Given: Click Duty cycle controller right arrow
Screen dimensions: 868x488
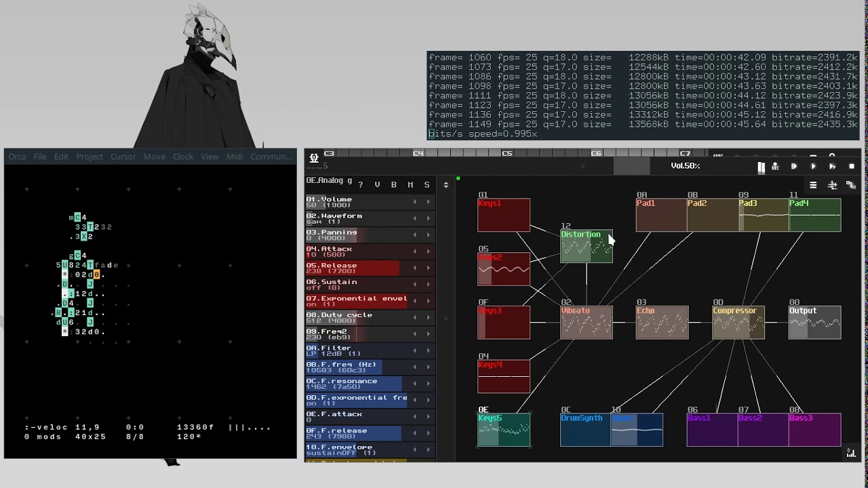Looking at the screenshot, I should (x=428, y=318).
